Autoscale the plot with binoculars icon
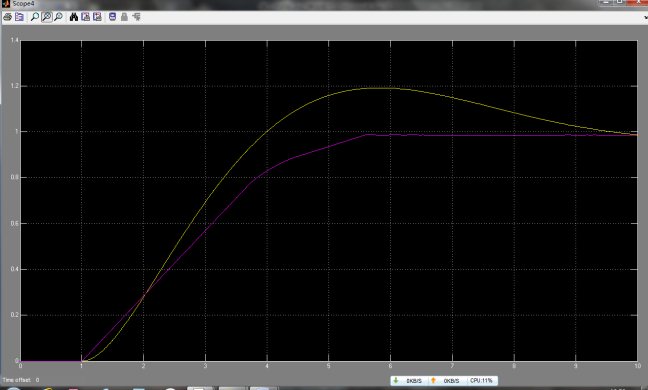The height and width of the screenshot is (390, 648). click(74, 17)
